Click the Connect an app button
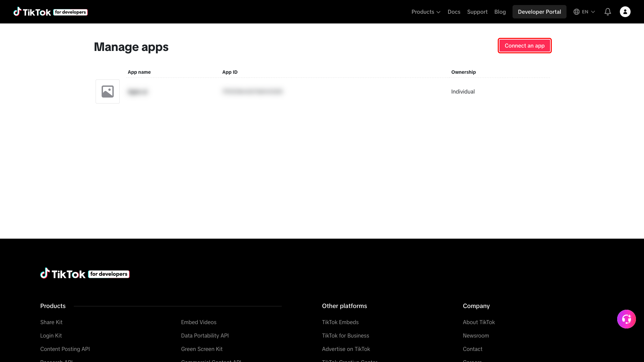The image size is (644, 362). 525,46
